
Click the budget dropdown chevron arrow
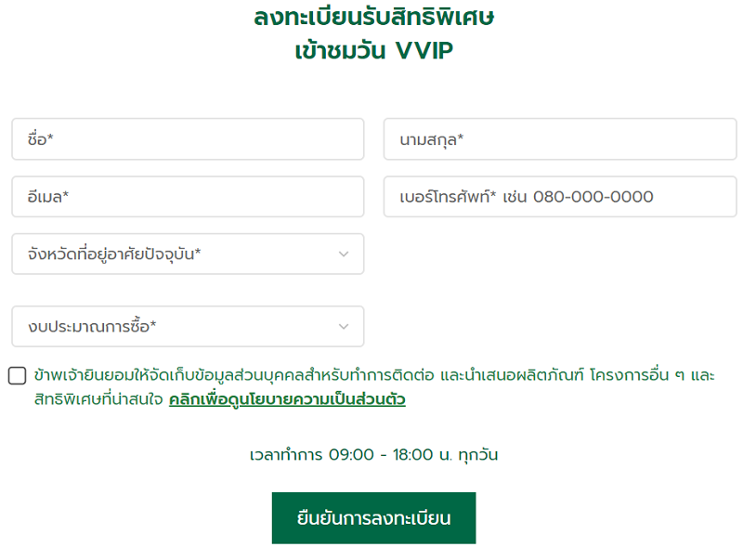coord(344,327)
